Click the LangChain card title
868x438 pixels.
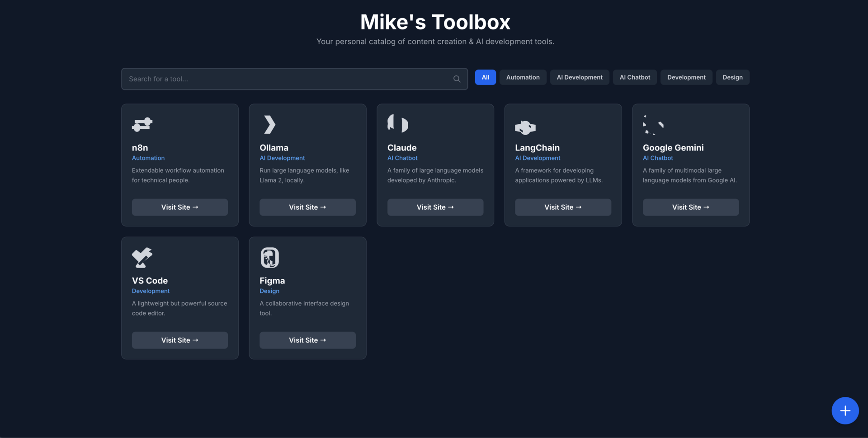[537, 148]
